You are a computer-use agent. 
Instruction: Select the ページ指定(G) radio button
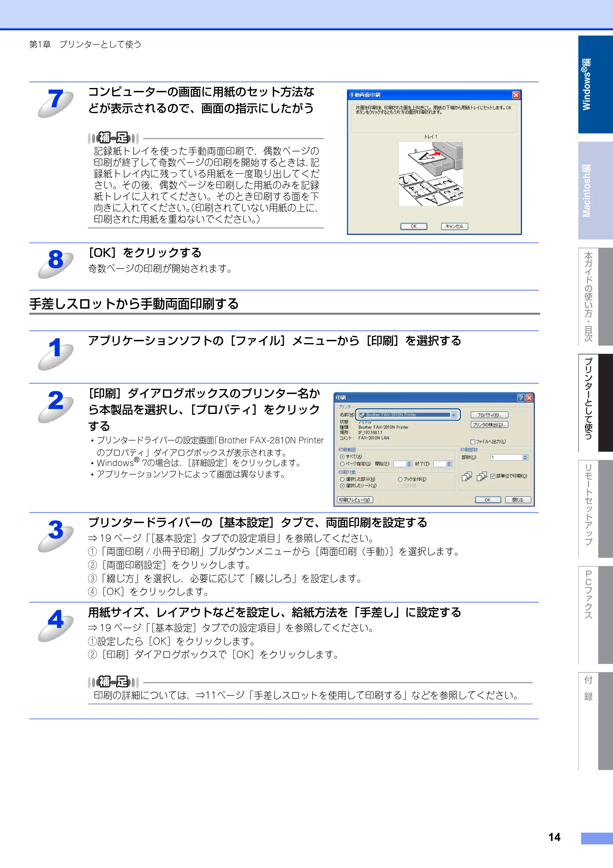[342, 464]
